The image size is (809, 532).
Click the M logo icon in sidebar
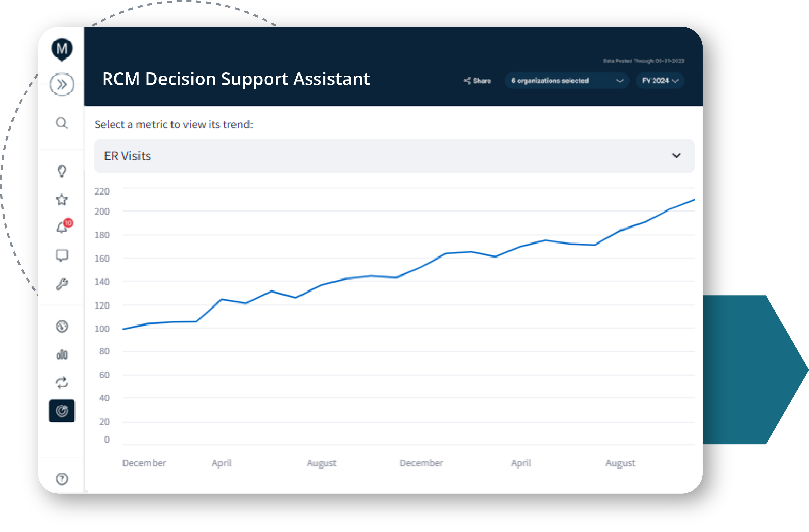(x=62, y=50)
